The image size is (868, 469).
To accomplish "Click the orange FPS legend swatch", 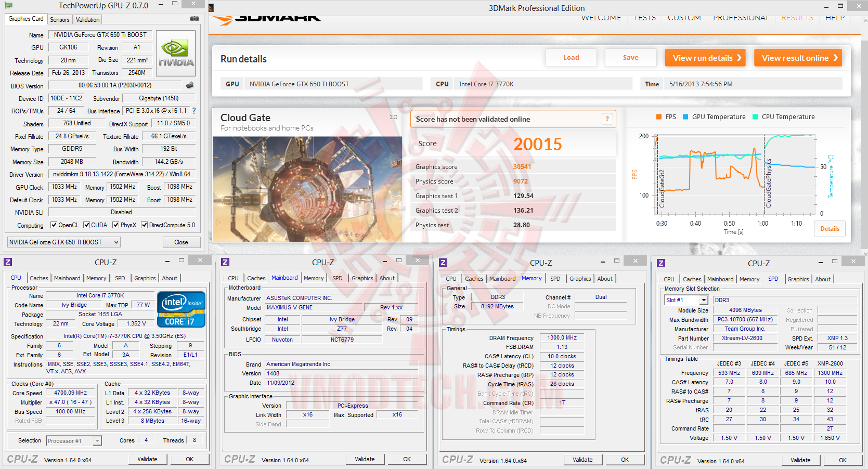I will pyautogui.click(x=659, y=117).
